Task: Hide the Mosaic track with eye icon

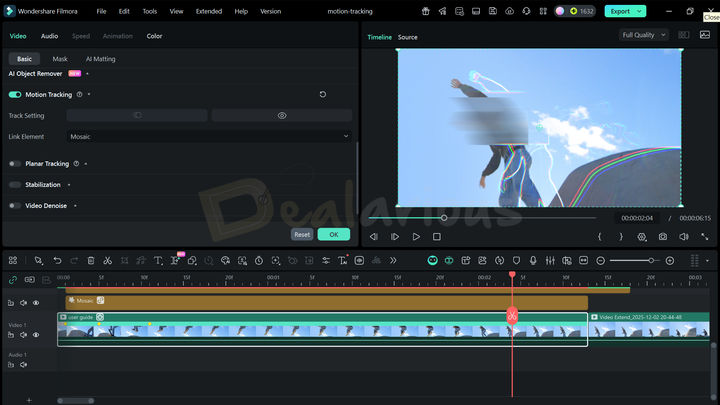Action: 36,303
